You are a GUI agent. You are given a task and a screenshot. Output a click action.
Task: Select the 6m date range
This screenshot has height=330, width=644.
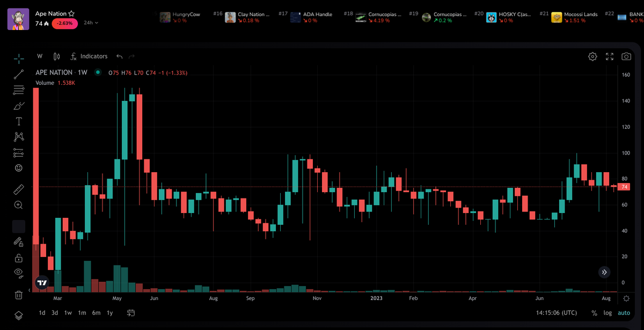coord(96,313)
